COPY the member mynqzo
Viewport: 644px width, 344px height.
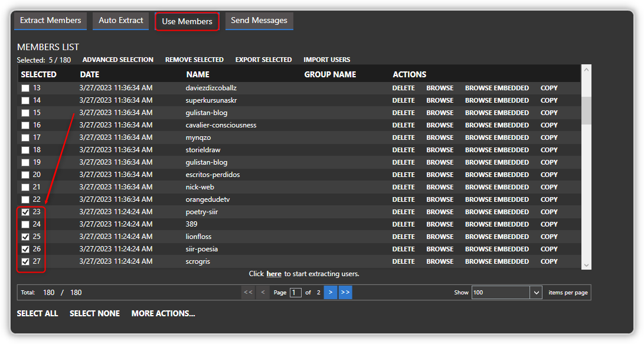click(x=548, y=137)
